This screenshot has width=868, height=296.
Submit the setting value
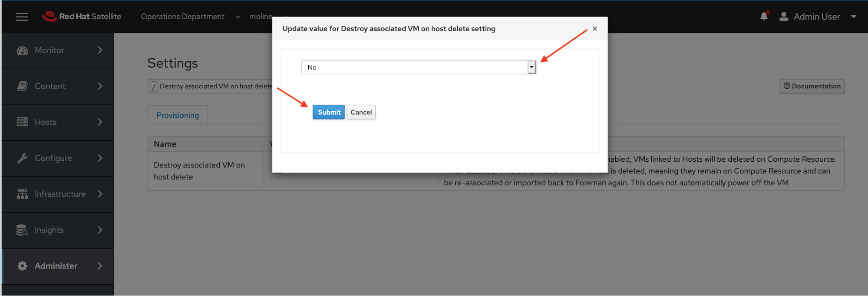pyautogui.click(x=329, y=112)
